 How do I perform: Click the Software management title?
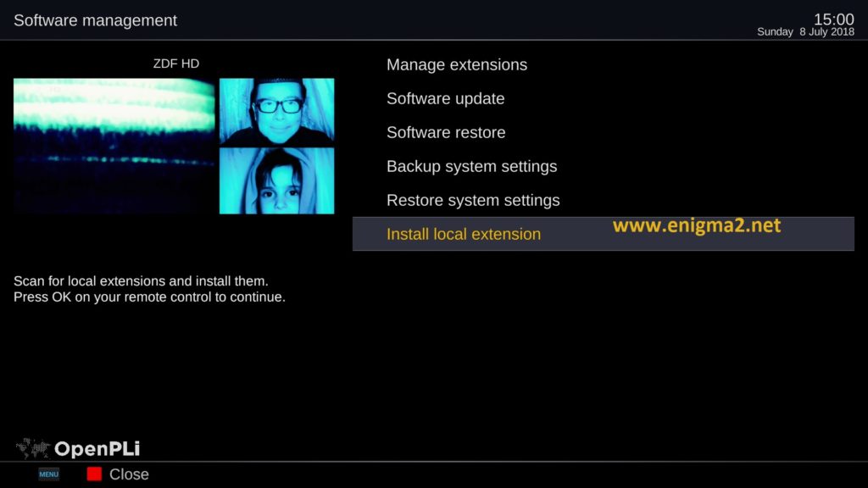(x=94, y=19)
